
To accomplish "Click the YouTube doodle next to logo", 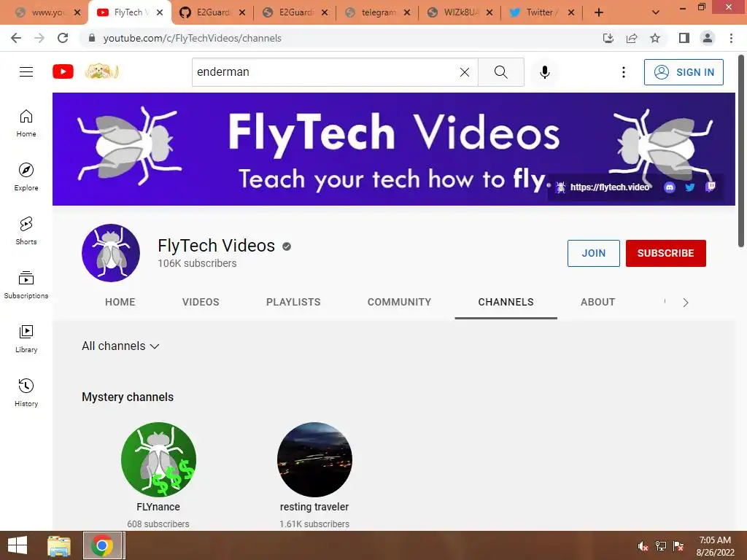I will [101, 72].
